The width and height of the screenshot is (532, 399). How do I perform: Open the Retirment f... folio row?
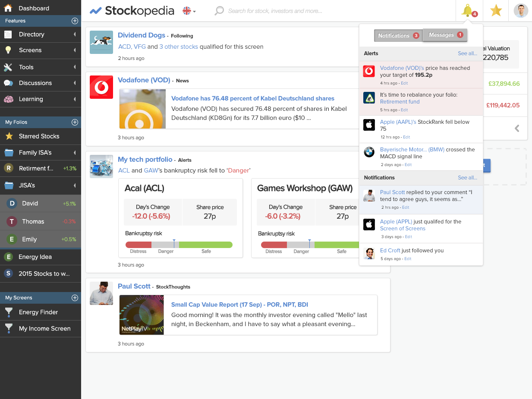coord(41,169)
